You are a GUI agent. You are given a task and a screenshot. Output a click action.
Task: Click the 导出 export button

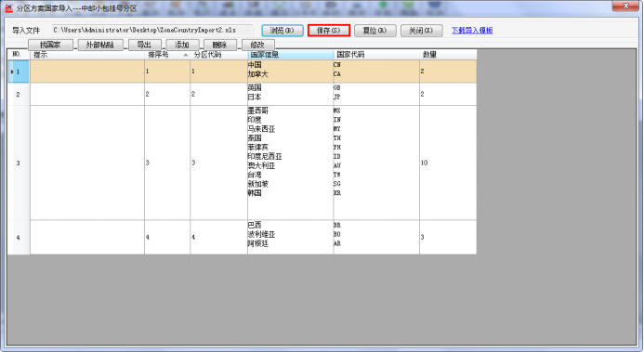(x=145, y=45)
